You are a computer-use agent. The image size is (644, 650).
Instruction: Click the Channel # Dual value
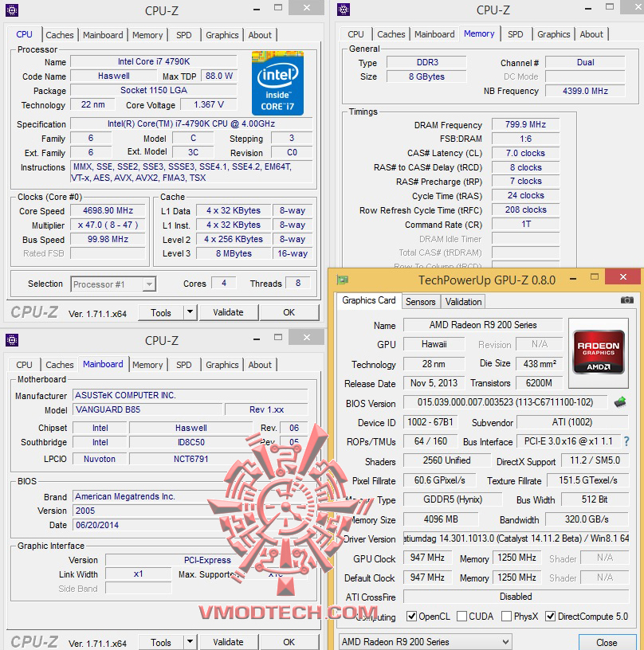pos(585,62)
